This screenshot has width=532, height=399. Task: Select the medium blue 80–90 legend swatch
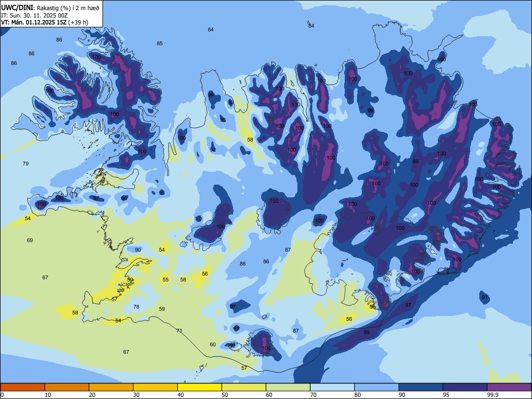(x=377, y=387)
